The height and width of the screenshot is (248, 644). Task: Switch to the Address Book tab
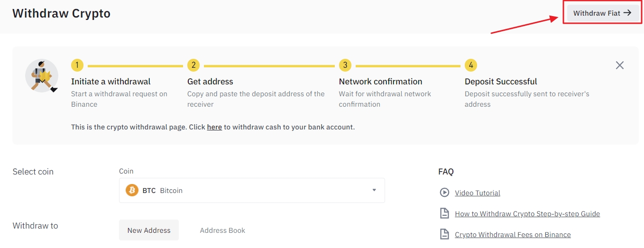click(222, 230)
